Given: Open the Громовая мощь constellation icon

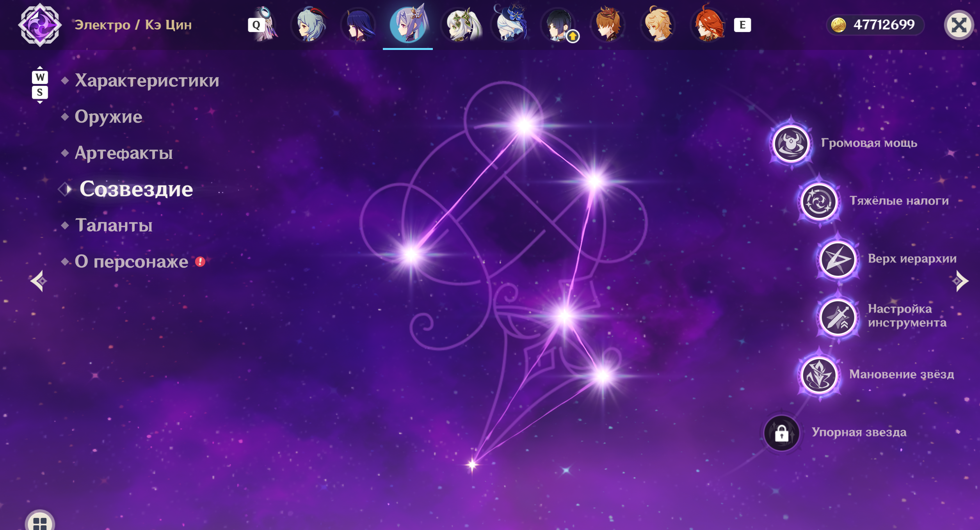Looking at the screenshot, I should tap(791, 144).
